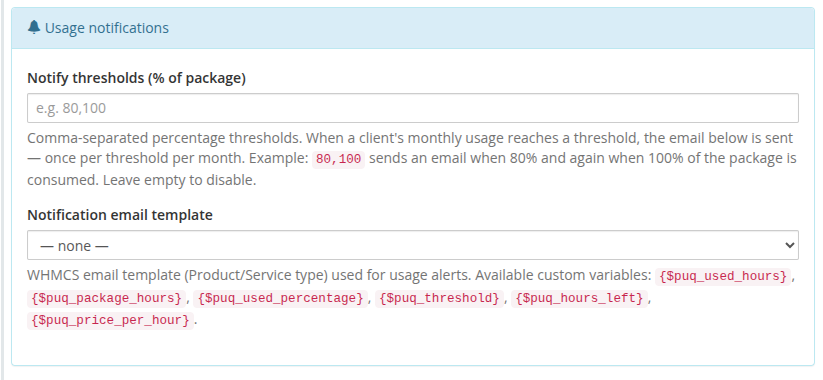The width and height of the screenshot is (823, 380).
Task: Click the {$puq_used_percentage} variable tag
Action: click(280, 298)
